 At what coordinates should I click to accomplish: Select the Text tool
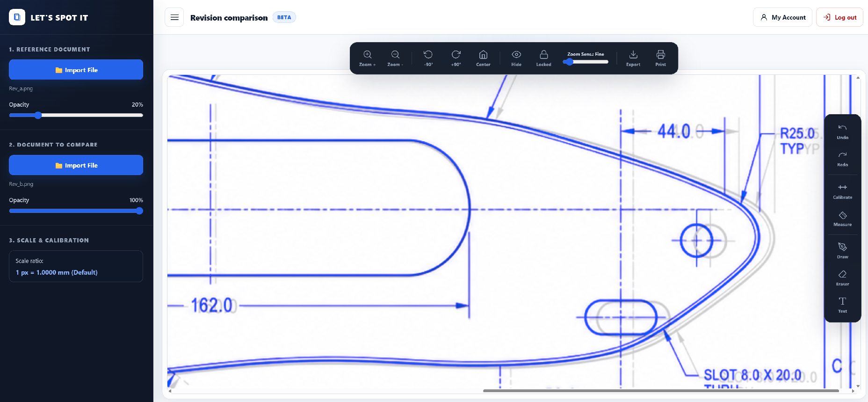[842, 305]
